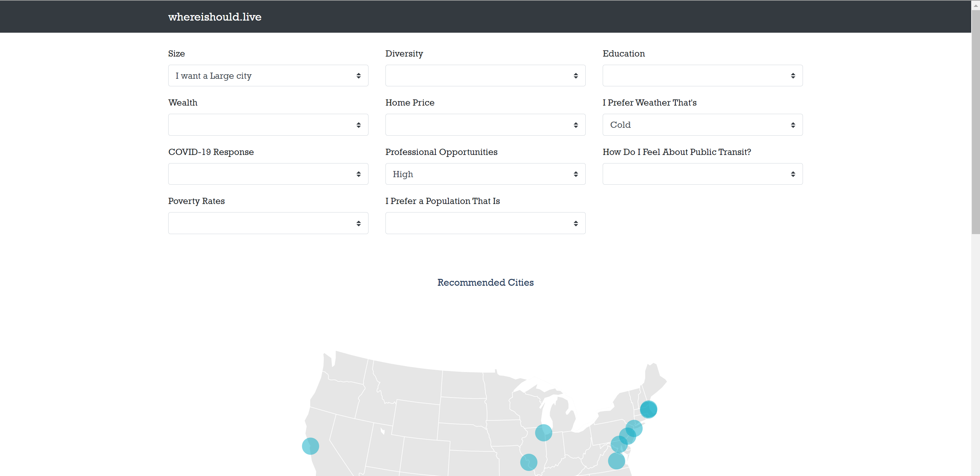
Task: Expand the Home Price dropdown
Action: pyautogui.click(x=485, y=125)
